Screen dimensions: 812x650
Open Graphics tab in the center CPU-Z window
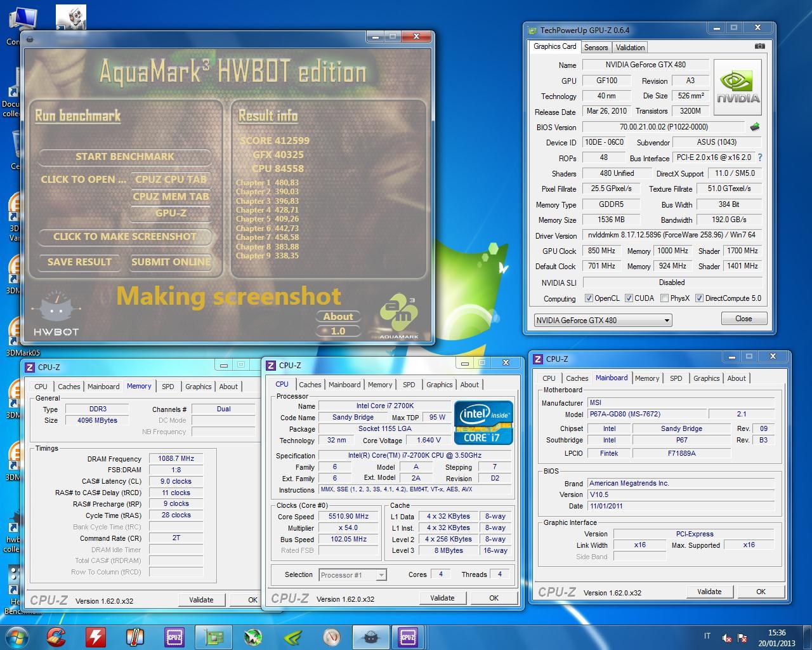coord(439,384)
